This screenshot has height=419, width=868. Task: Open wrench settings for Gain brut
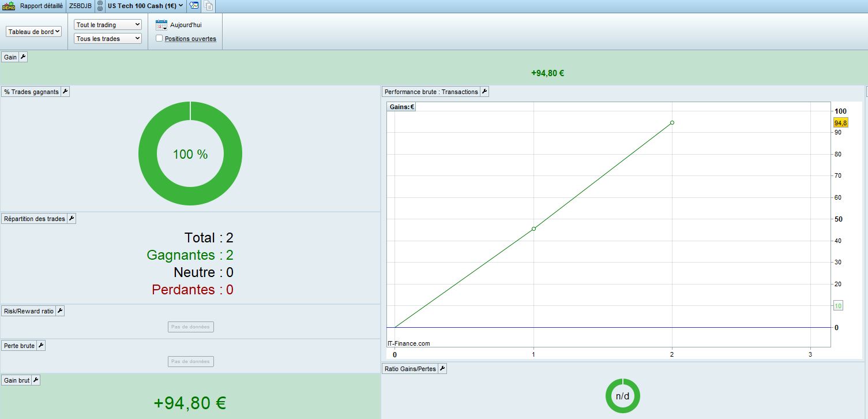coord(36,380)
